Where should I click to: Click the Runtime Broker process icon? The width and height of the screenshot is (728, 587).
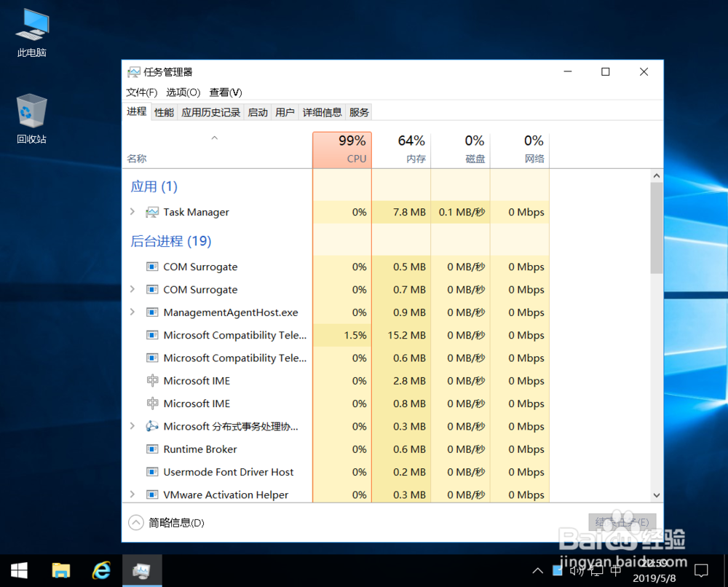[x=152, y=449]
